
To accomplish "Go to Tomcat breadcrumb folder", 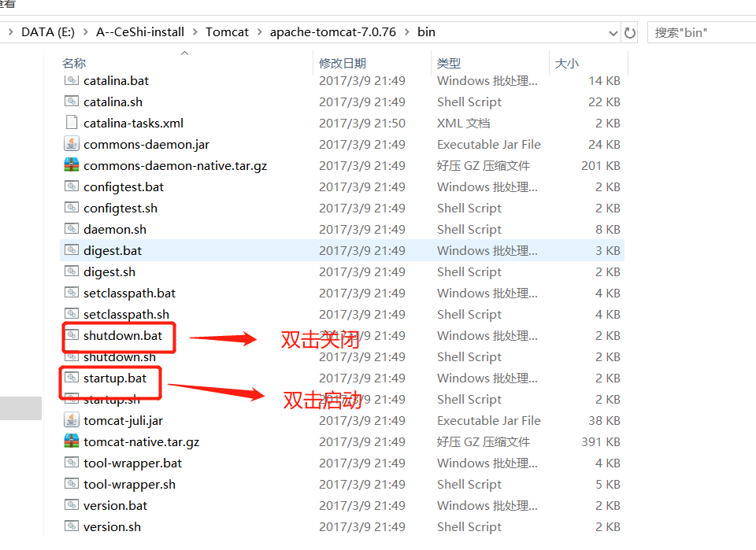I will tap(227, 32).
